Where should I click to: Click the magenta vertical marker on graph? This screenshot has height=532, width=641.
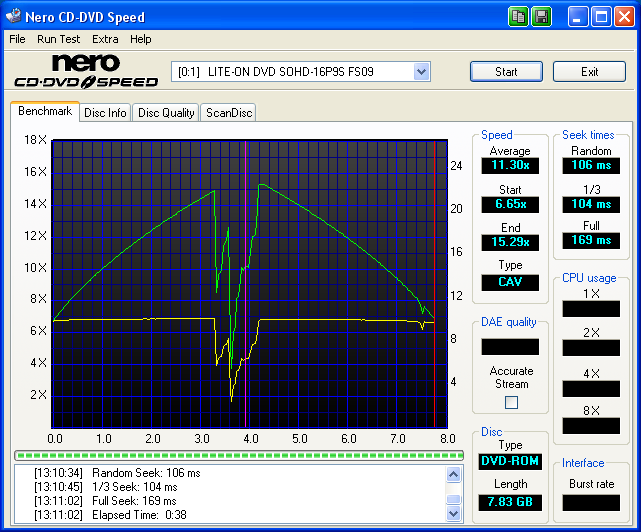point(245,284)
